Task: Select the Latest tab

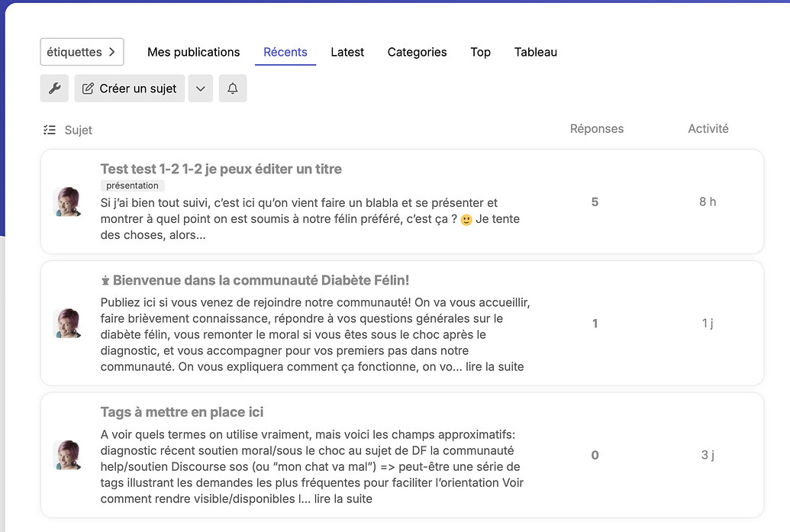Action: [347, 52]
